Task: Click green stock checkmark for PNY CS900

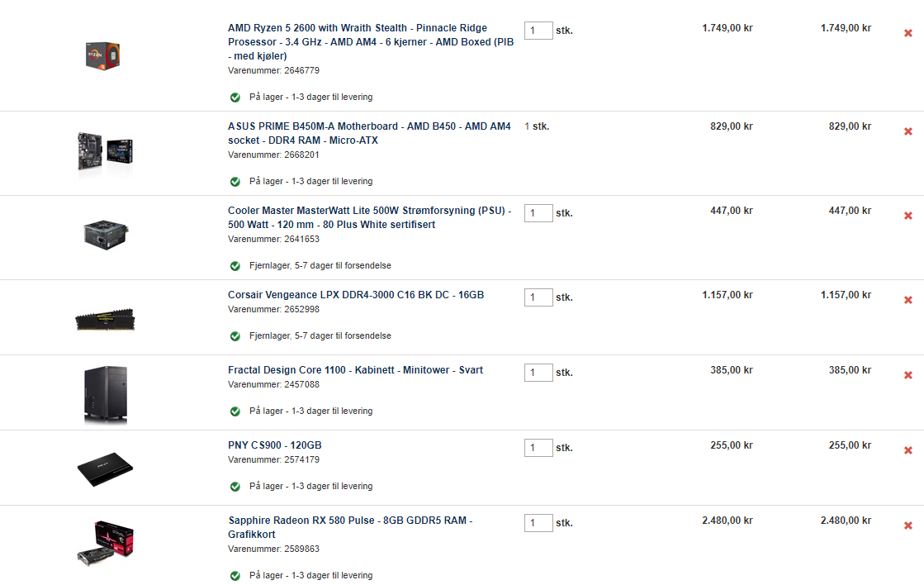Action: (x=235, y=487)
